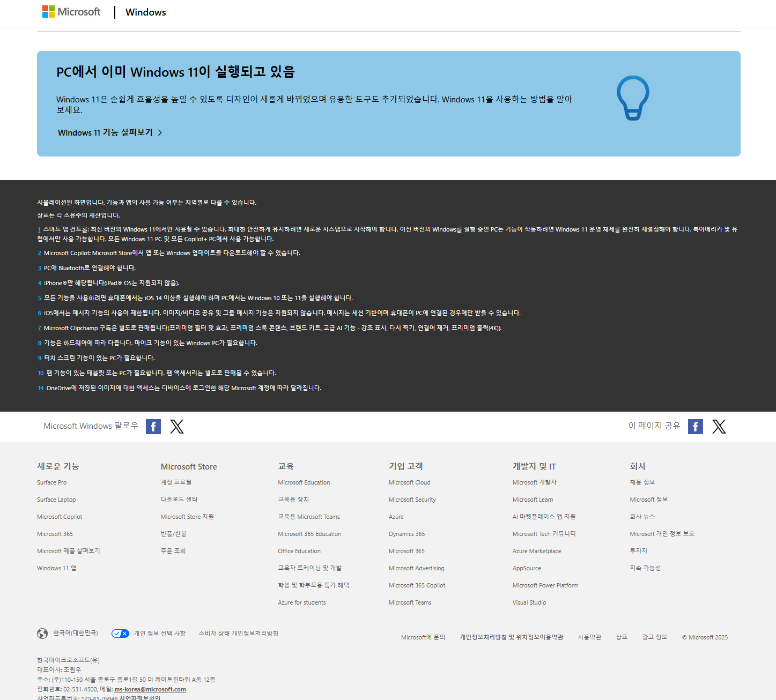Follow Microsoft Windows on X icon
Viewport: 776px width, 700px height.
pos(177,427)
